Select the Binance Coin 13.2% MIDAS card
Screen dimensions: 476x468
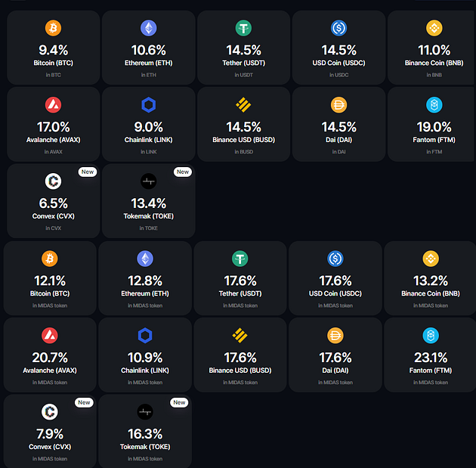click(430, 278)
